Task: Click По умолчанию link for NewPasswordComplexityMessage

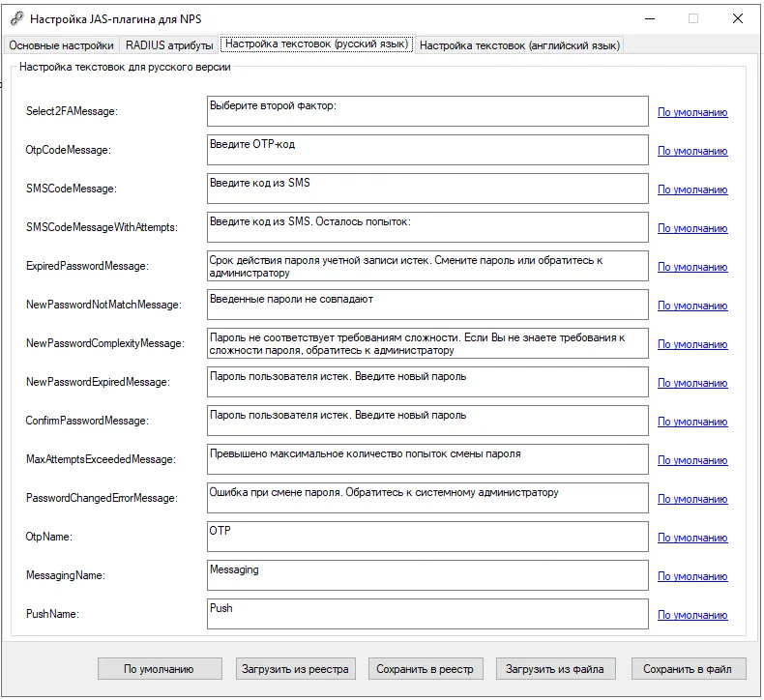Action: pyautogui.click(x=692, y=344)
